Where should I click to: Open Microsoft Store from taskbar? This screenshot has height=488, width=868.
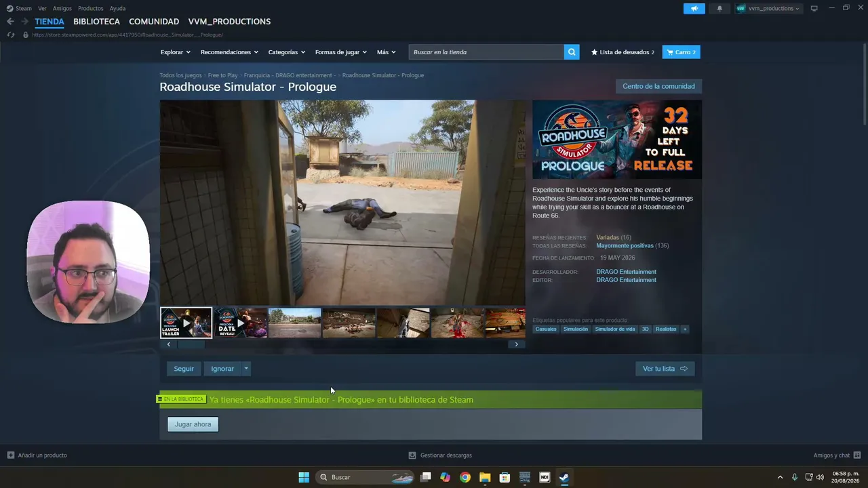(x=505, y=477)
